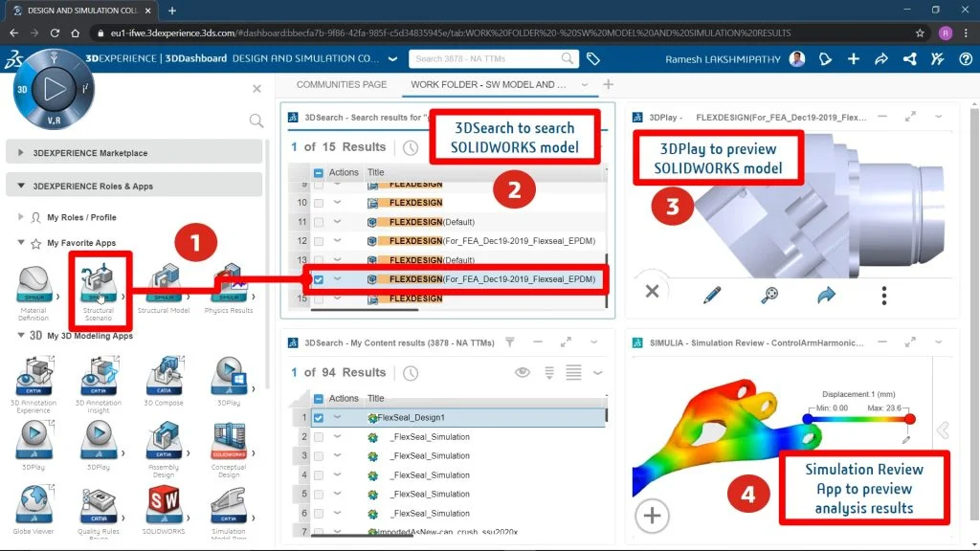Open the Structural Scenario app icon

coord(98,284)
